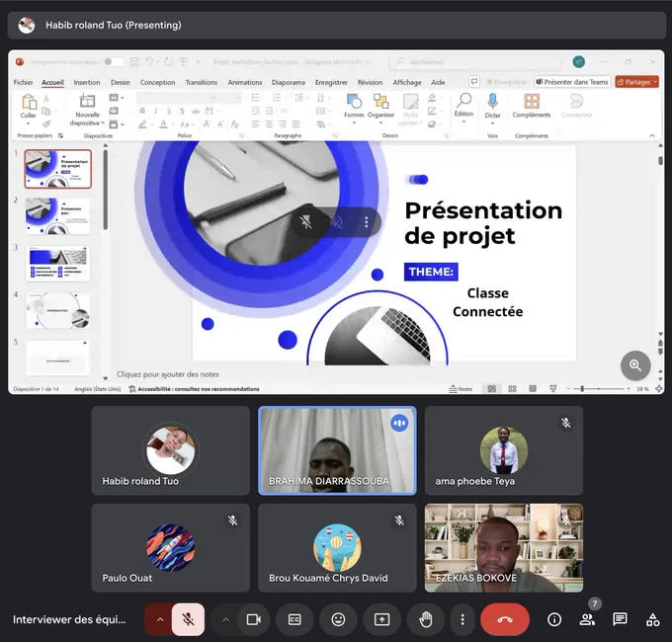Open the Conception ribbon tab
The height and width of the screenshot is (642, 672).
tap(157, 82)
